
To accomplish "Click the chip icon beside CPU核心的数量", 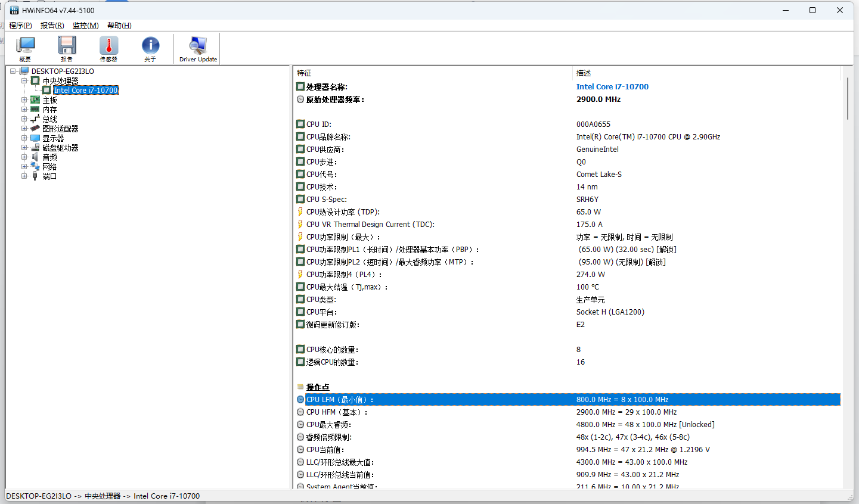I will 300,350.
